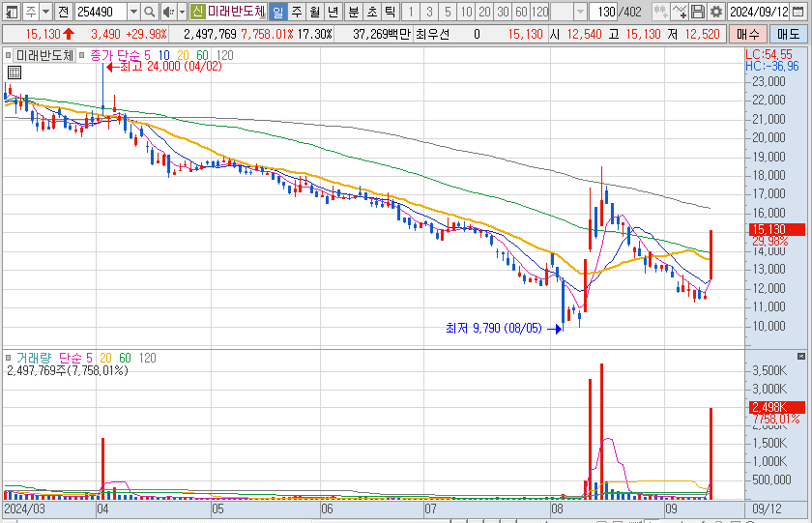This screenshot has width=812, height=523.
Task: Click the 매수 buy button
Action: (x=748, y=34)
